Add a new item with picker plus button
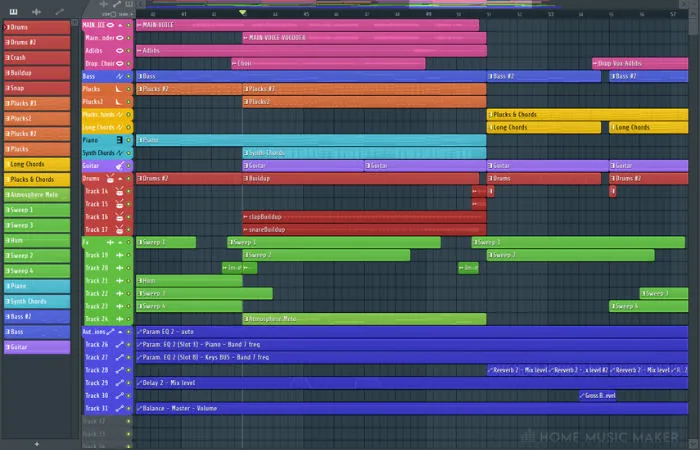 (37, 444)
